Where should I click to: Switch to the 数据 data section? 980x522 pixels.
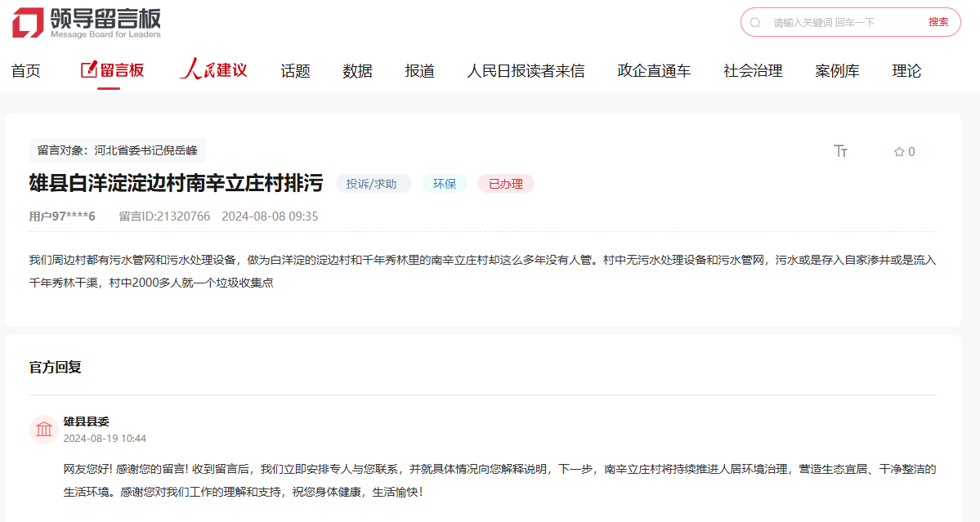[357, 71]
